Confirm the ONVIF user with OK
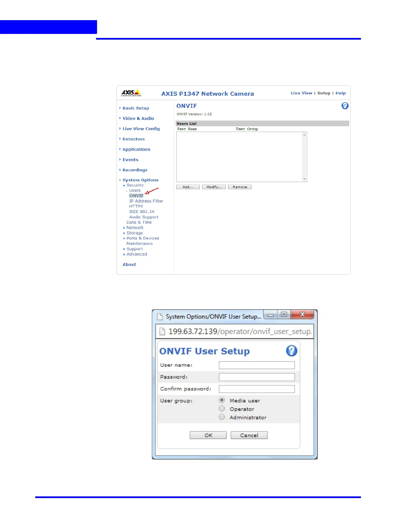411x532 pixels. 208,435
